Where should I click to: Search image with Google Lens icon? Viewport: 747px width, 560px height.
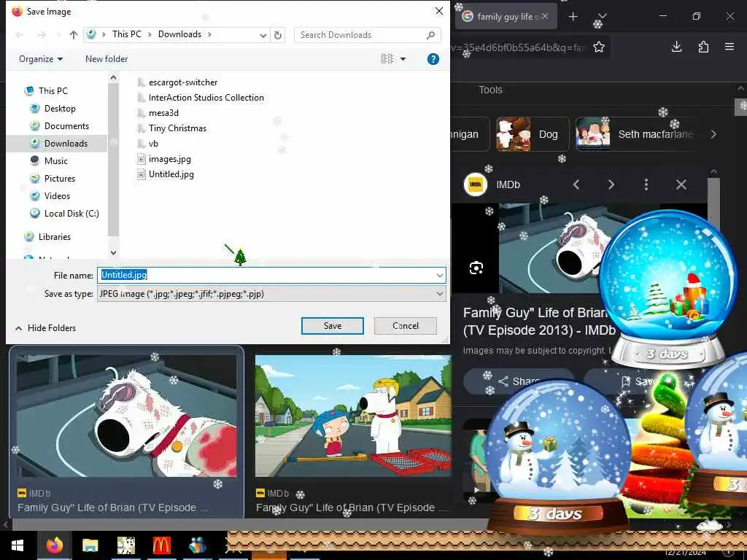coord(476,268)
